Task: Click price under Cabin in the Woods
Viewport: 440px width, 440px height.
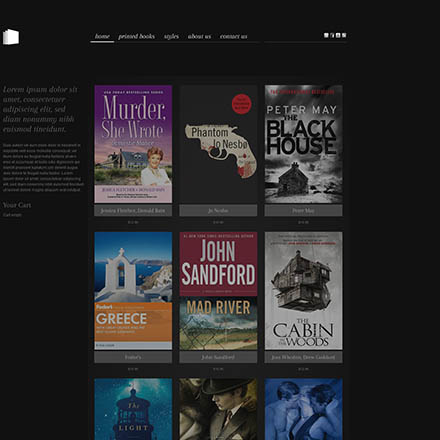Action: (303, 369)
